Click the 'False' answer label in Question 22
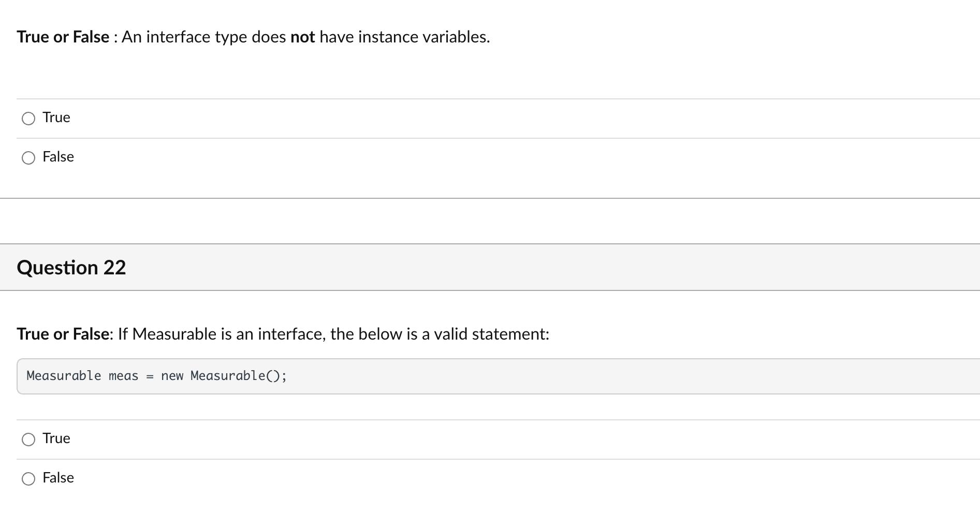This screenshot has height=512, width=980. click(58, 478)
